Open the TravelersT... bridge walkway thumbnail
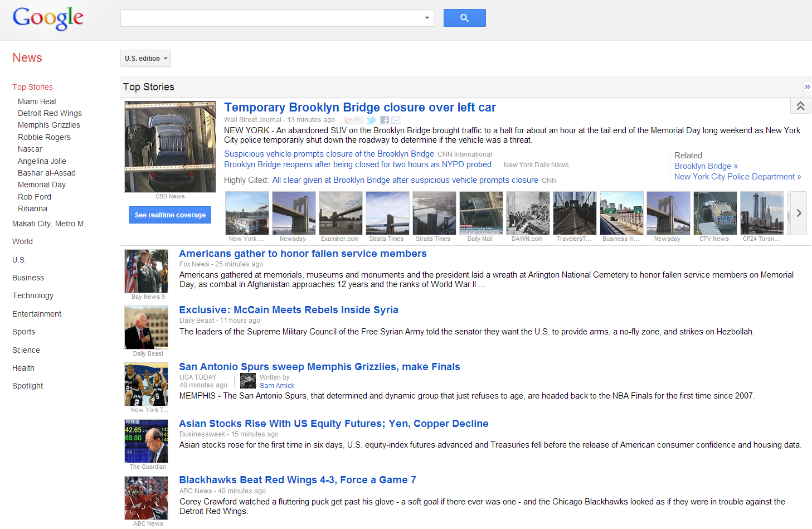Image resolution: width=812 pixels, height=529 pixels. tap(575, 213)
